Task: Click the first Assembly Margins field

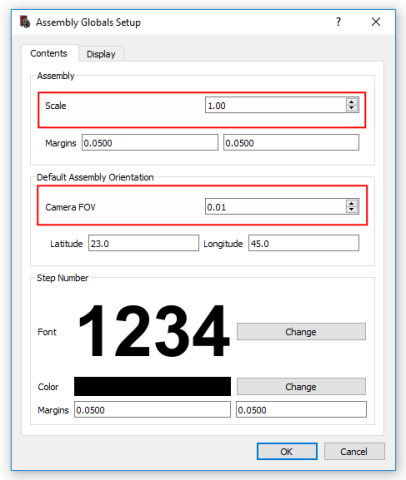Action: tap(150, 143)
